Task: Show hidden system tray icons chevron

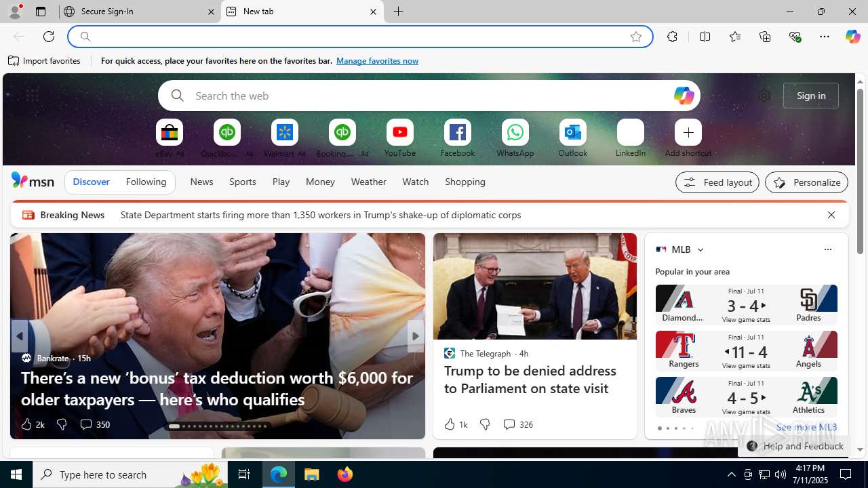Action: click(731, 474)
